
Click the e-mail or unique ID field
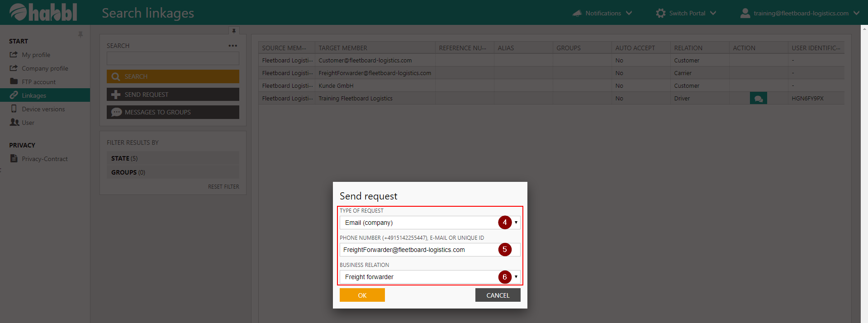(418, 250)
